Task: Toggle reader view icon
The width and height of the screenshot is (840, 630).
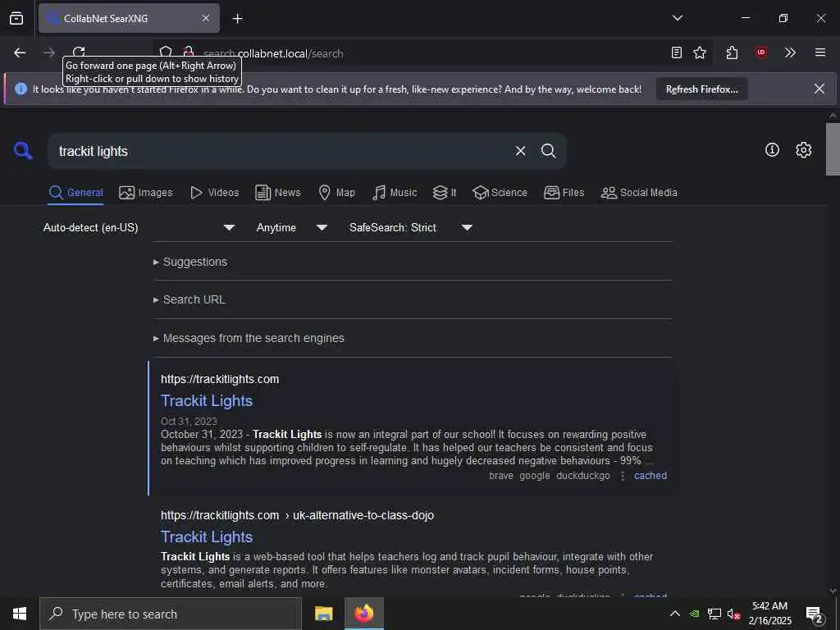Action: (677, 52)
